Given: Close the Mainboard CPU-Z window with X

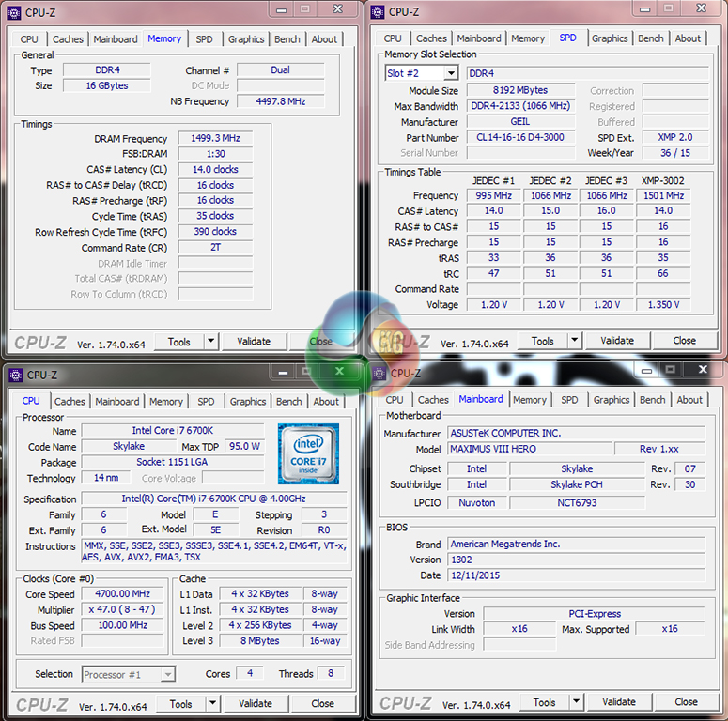Looking at the screenshot, I should (x=703, y=369).
